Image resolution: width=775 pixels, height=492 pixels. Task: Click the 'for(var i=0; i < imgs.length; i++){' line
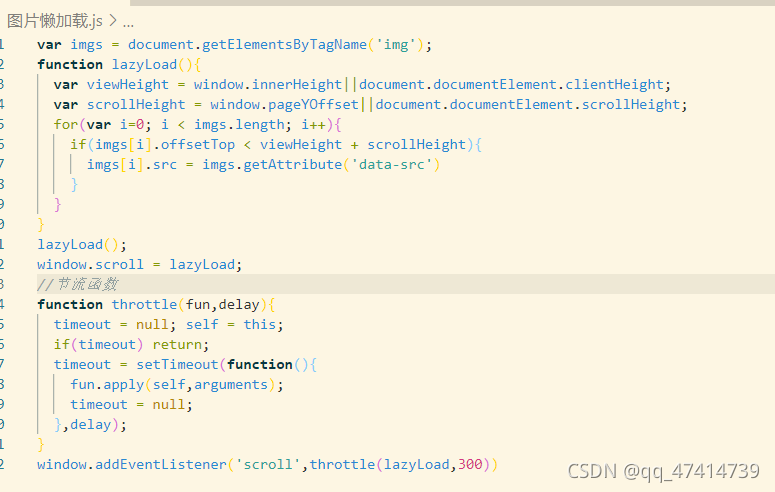(x=197, y=125)
